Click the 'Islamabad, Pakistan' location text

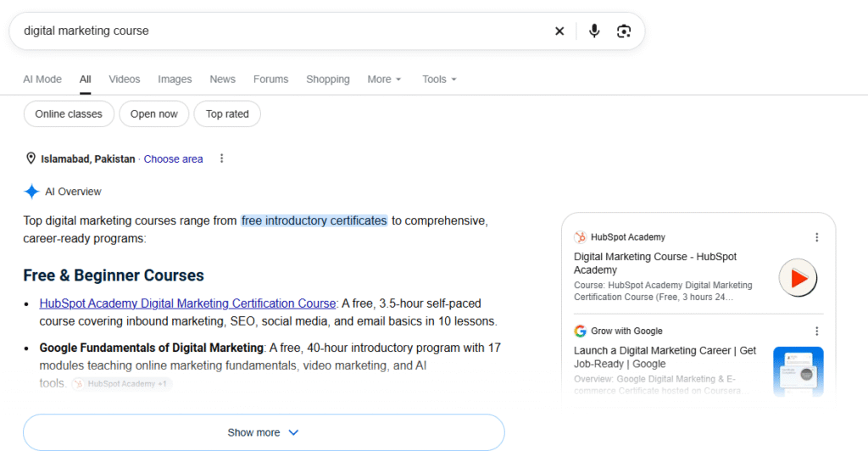pos(88,159)
